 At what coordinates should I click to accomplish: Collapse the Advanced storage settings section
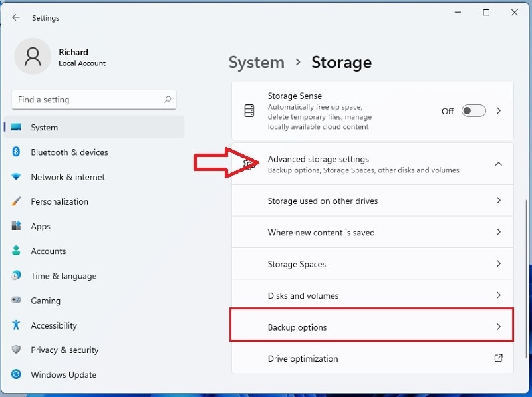pyautogui.click(x=499, y=164)
